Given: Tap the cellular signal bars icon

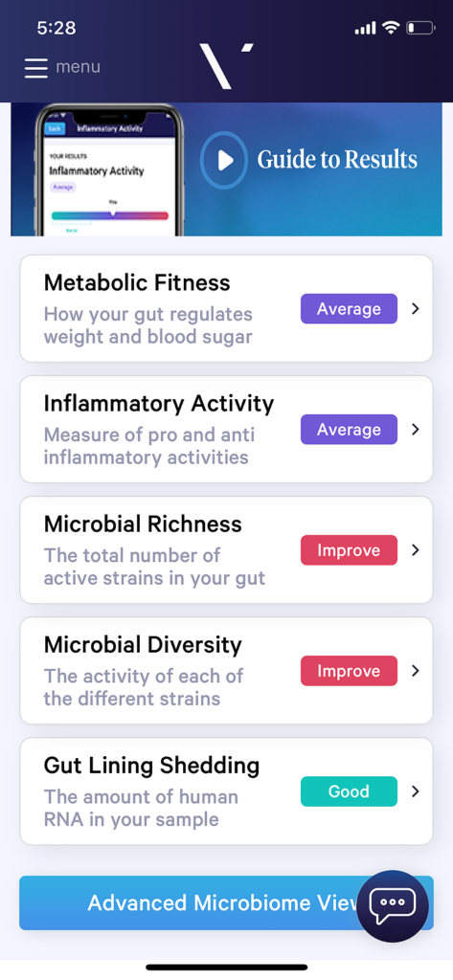Looking at the screenshot, I should [365, 28].
